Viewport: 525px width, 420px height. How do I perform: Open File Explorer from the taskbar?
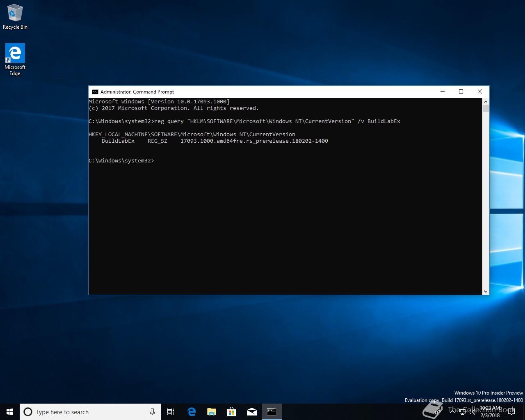click(x=211, y=412)
